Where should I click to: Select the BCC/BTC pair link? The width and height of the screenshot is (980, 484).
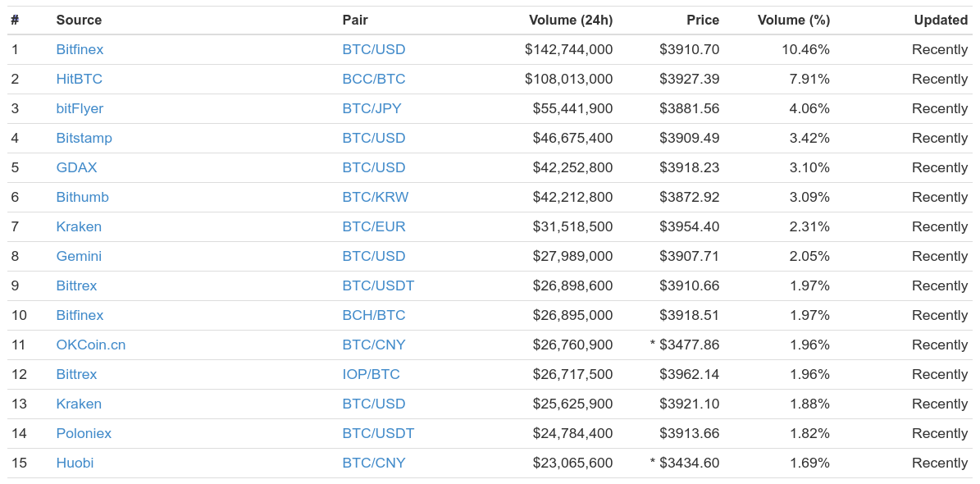374,79
